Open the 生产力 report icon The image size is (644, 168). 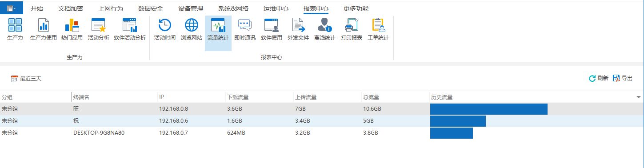[x=15, y=30]
